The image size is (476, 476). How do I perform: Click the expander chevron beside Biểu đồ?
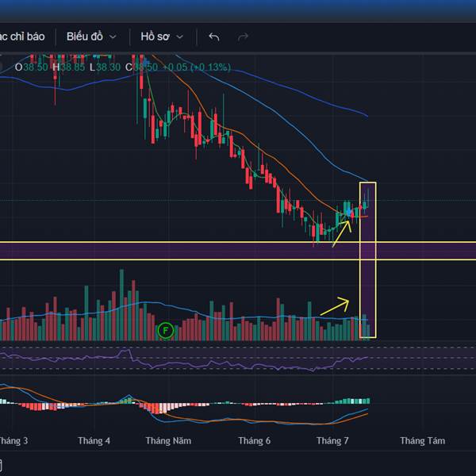[113, 37]
